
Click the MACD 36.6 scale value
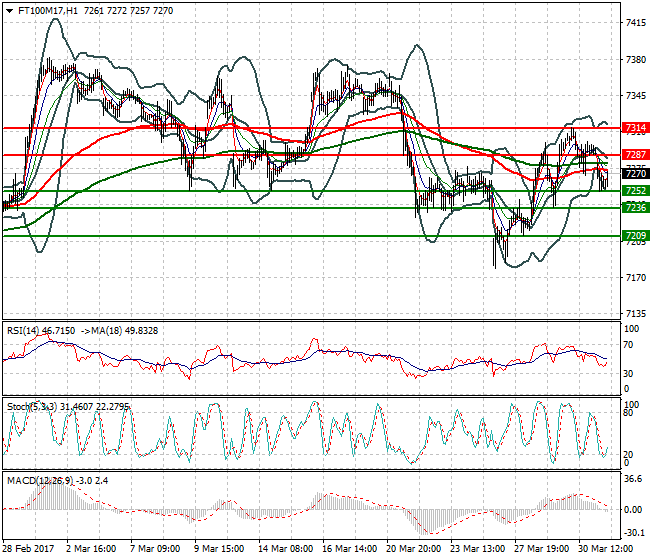(633, 479)
